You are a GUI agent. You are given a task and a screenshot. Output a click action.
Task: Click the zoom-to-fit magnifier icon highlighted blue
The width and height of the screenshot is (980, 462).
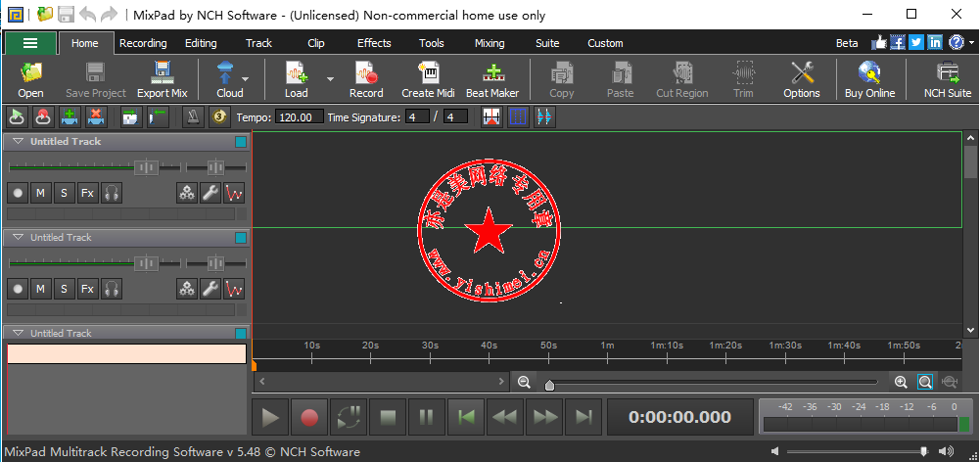click(x=925, y=382)
